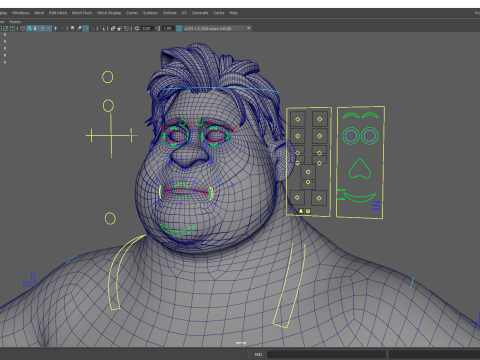Select the bottom-left diamond control in the face panel
The image size is (480, 360).
pos(297,198)
